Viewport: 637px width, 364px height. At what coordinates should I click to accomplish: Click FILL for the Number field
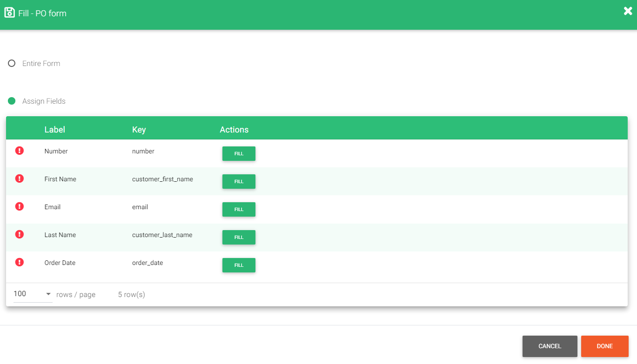(x=239, y=153)
